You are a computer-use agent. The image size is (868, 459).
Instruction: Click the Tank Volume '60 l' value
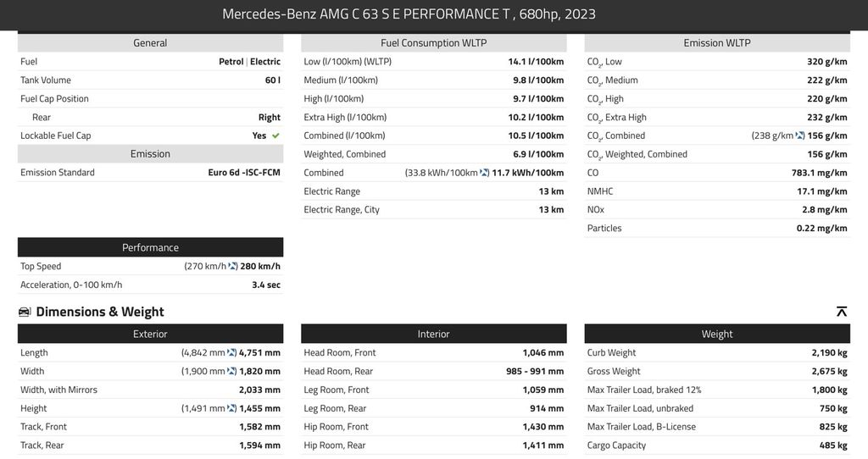[x=272, y=80]
